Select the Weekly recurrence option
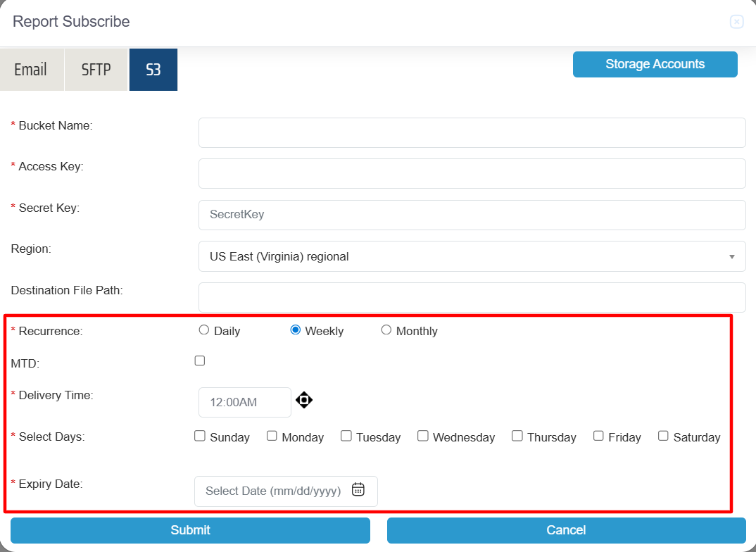The height and width of the screenshot is (552, 756). (295, 330)
